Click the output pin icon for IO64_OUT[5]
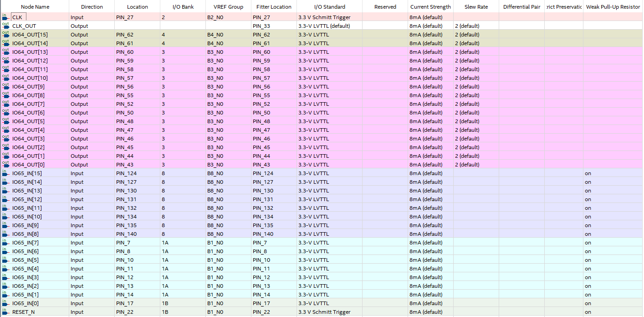Image resolution: width=644 pixels, height=317 pixels. point(5,121)
